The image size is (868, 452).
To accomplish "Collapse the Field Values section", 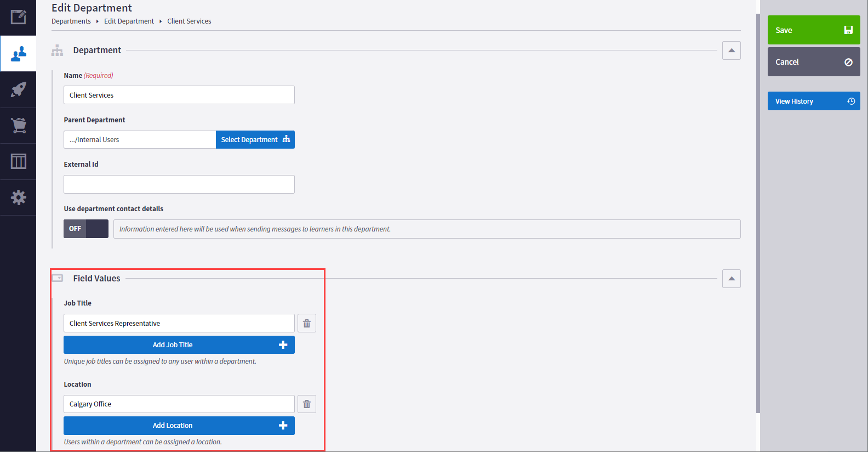I will tap(731, 279).
